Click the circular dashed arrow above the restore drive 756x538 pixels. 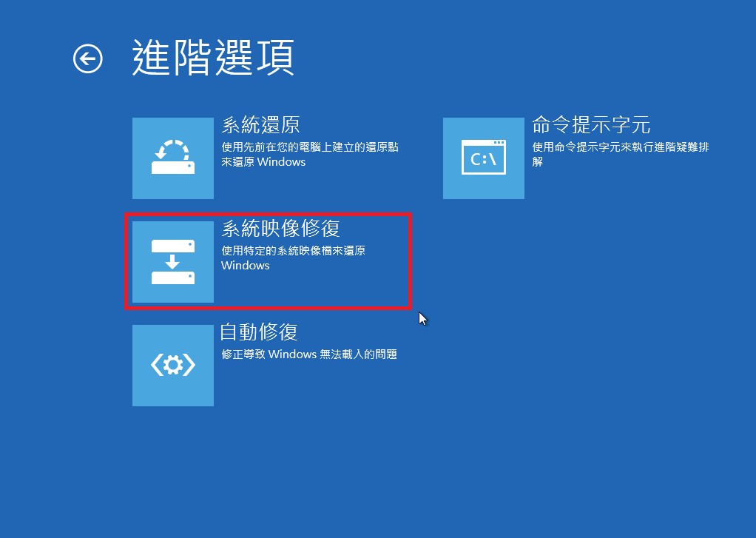[172, 149]
